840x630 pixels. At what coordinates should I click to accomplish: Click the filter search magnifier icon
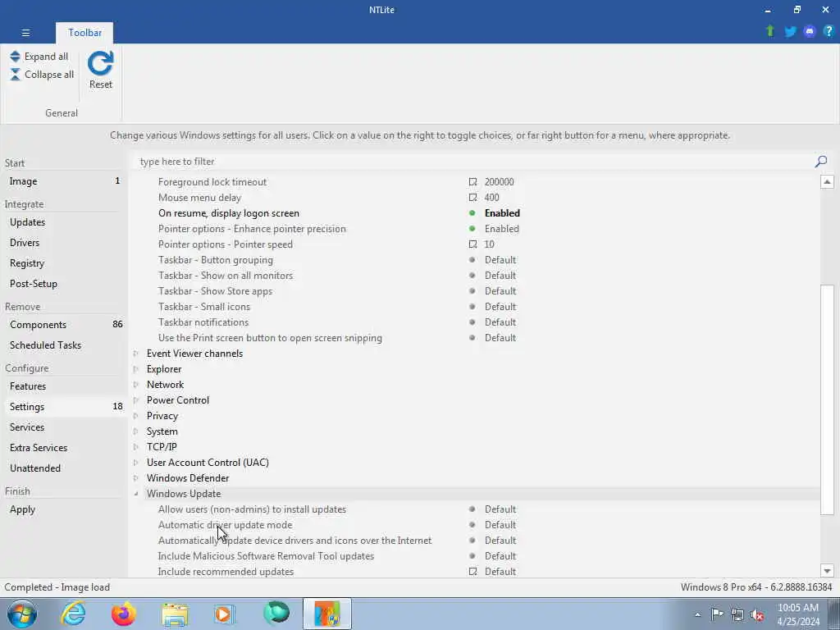click(x=820, y=162)
